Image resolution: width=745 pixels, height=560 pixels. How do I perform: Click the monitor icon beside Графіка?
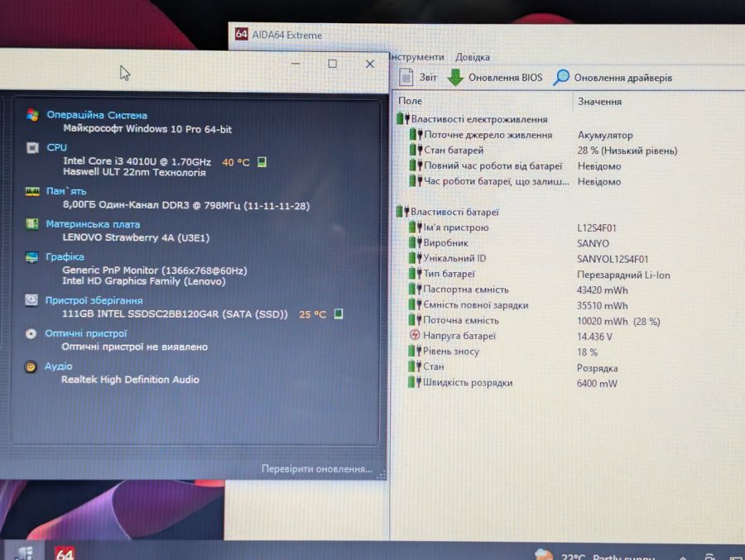pos(31,257)
